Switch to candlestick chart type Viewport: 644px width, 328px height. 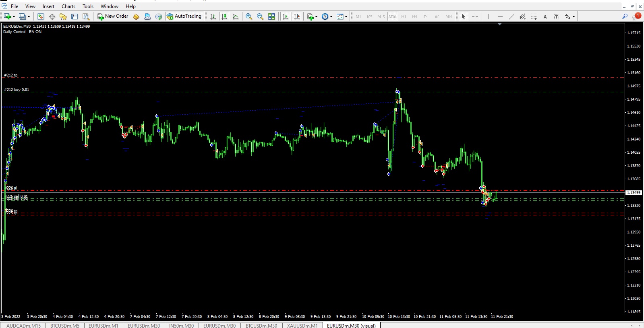tap(224, 17)
